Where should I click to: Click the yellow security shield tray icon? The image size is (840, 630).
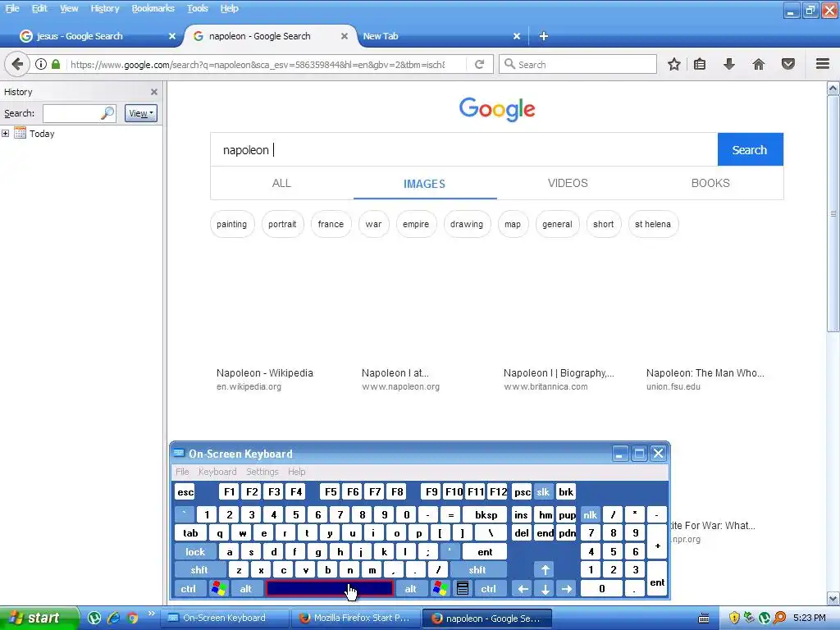point(734,618)
